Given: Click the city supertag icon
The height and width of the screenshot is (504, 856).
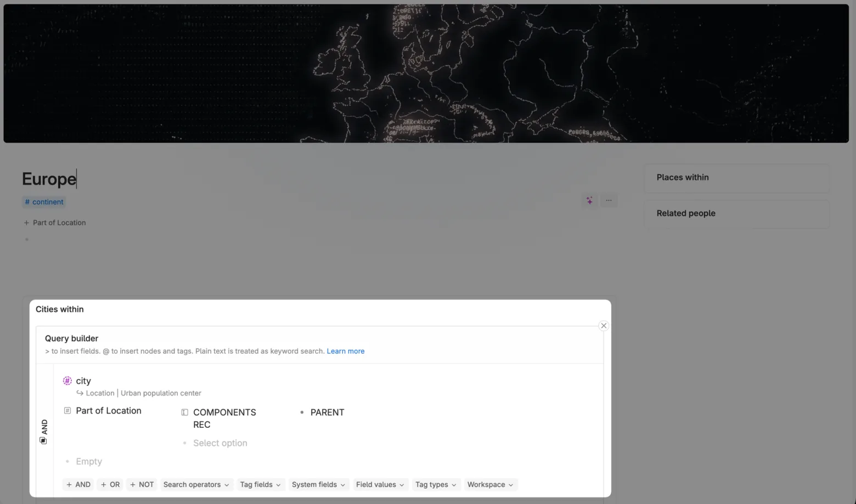Looking at the screenshot, I should (67, 381).
